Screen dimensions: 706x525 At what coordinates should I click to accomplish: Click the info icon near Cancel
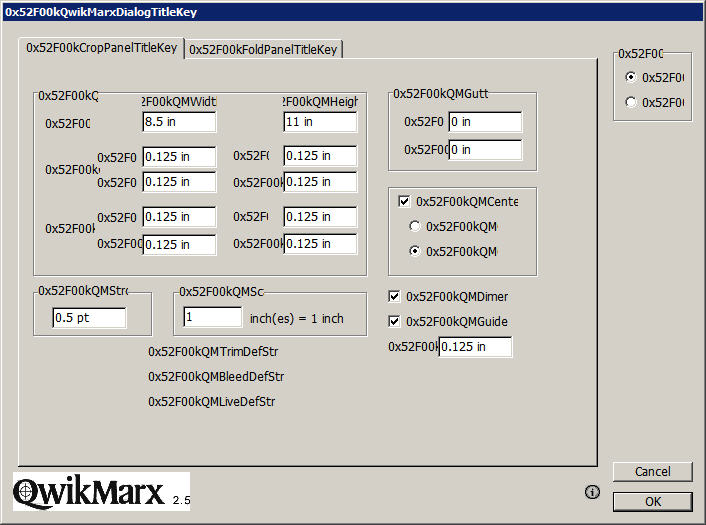592,492
